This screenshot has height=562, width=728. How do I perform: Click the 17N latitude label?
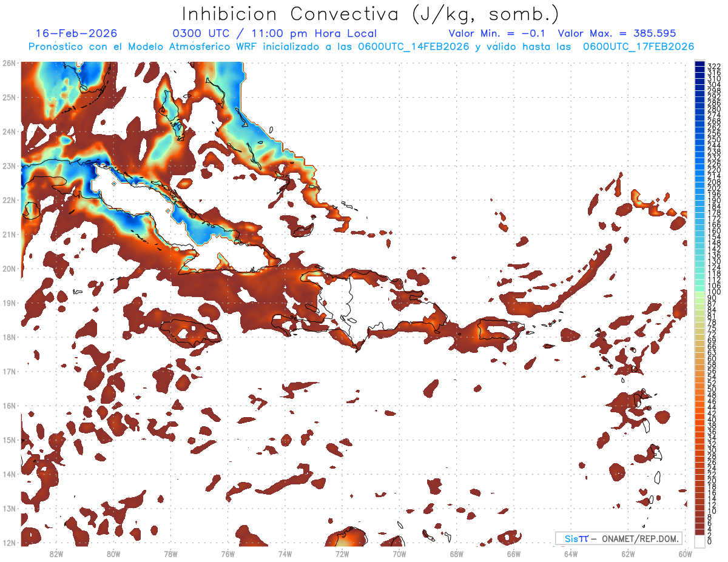point(9,371)
